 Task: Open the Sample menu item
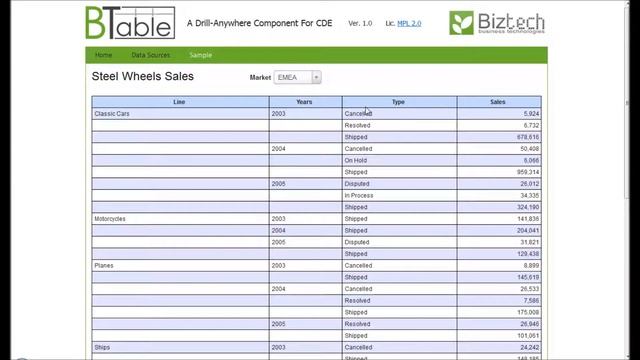[x=200, y=55]
